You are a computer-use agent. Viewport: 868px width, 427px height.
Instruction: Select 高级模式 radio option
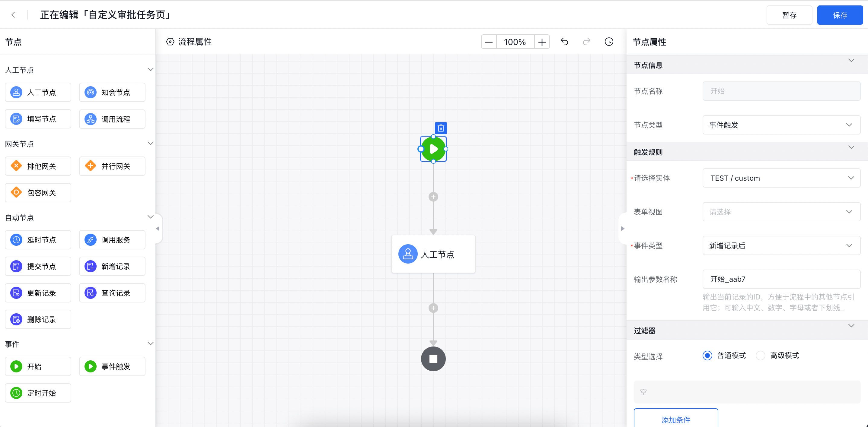pos(778,356)
